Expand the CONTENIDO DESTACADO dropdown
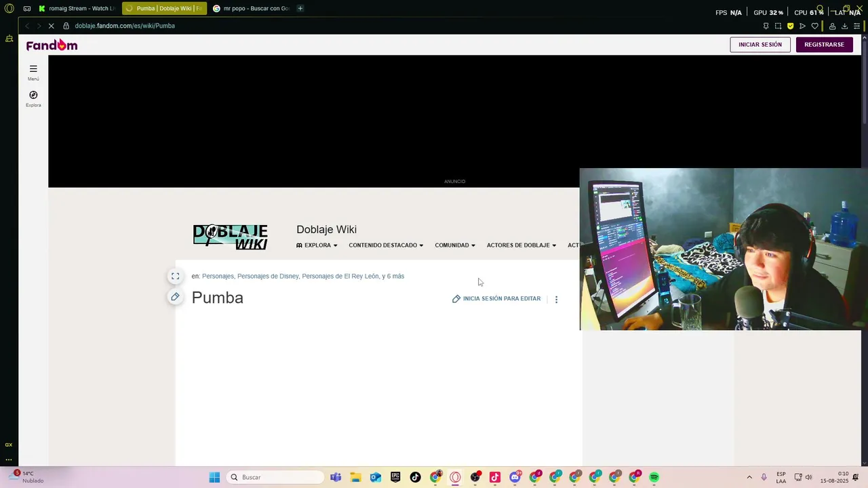868x488 pixels. tap(386, 245)
